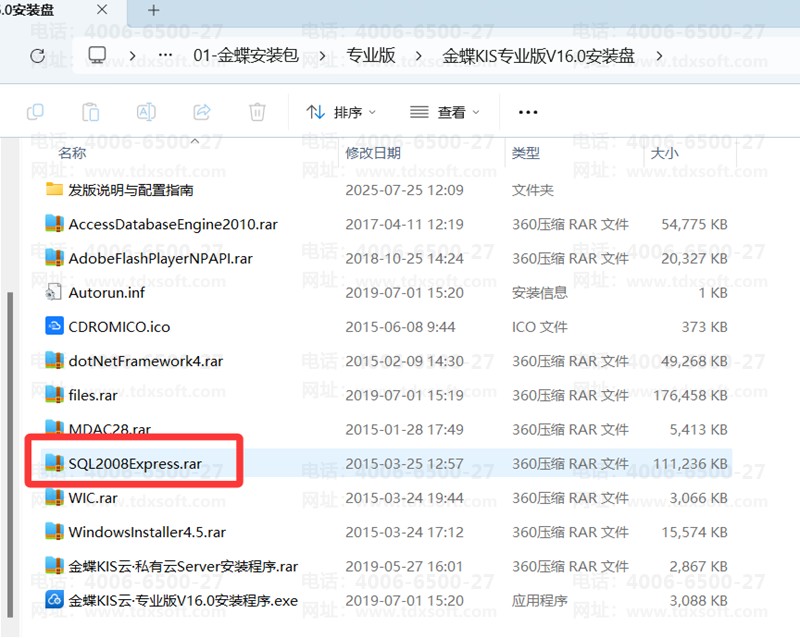Click the Delete trash icon in toolbar
The height and width of the screenshot is (638, 800).
(x=257, y=112)
